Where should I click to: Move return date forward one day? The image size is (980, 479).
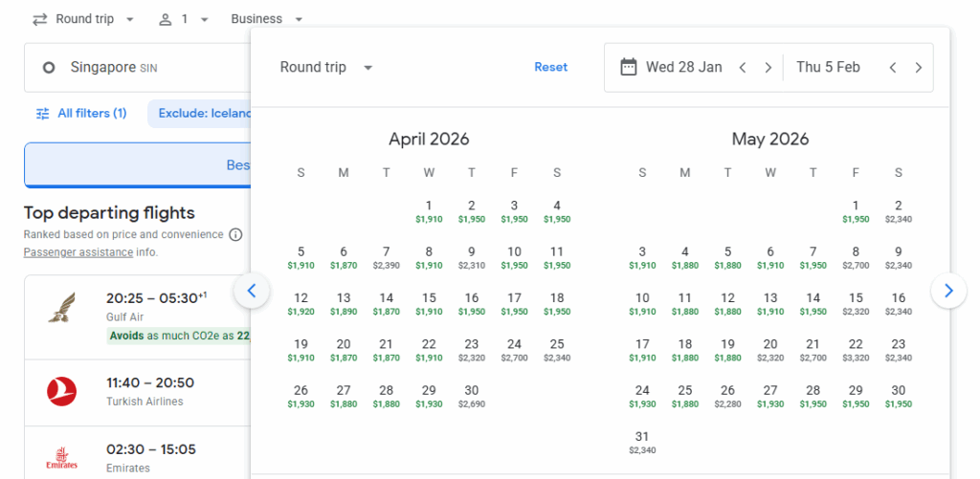click(x=918, y=67)
